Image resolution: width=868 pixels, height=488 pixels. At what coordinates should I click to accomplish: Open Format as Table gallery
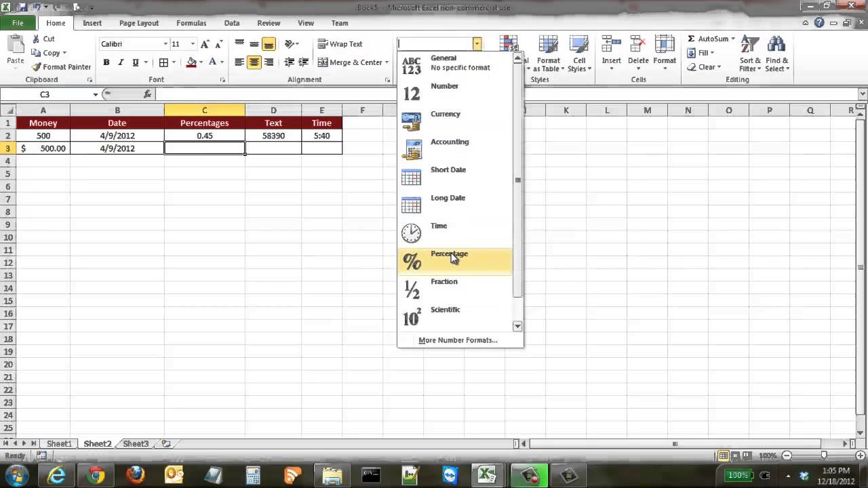pyautogui.click(x=548, y=54)
